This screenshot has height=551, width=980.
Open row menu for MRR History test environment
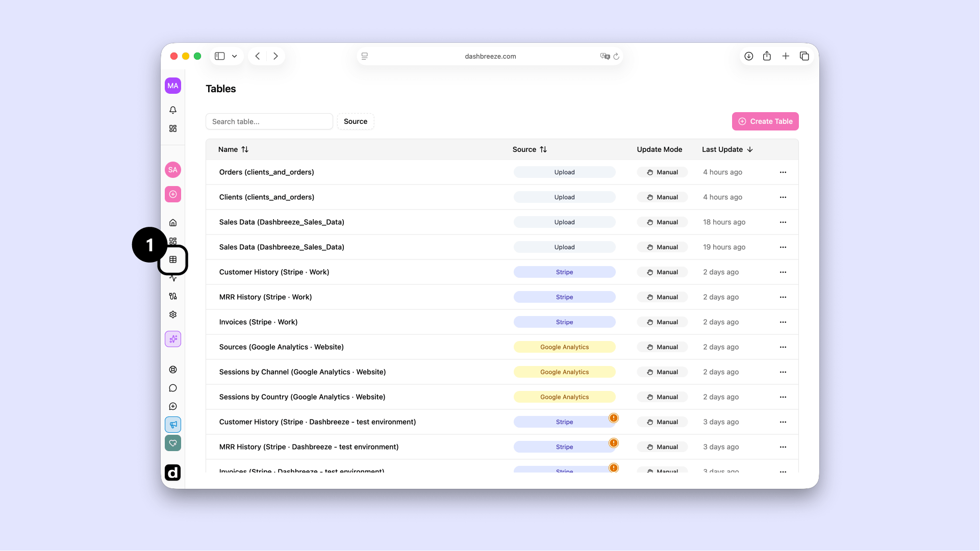pos(783,447)
